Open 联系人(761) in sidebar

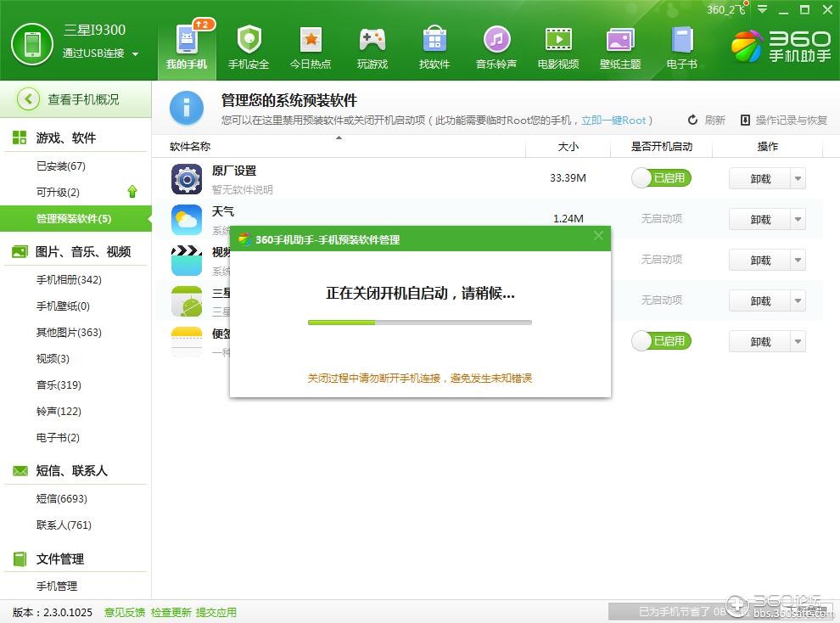click(x=64, y=525)
